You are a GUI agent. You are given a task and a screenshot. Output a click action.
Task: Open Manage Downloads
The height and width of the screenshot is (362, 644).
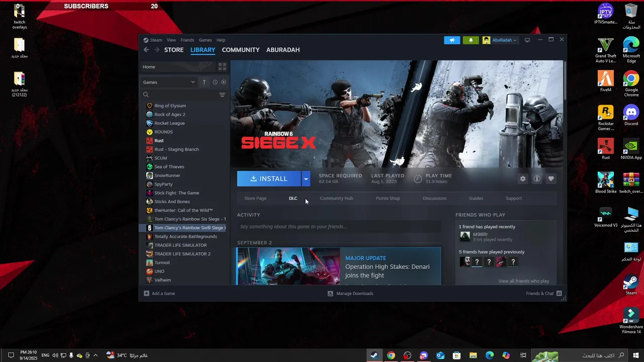tap(350, 293)
